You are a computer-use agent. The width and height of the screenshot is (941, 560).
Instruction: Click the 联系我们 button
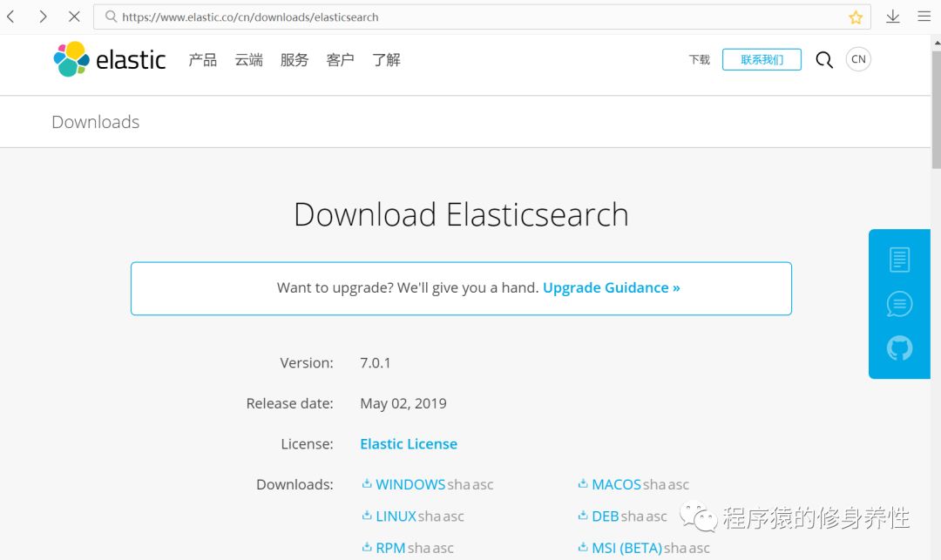tap(762, 59)
